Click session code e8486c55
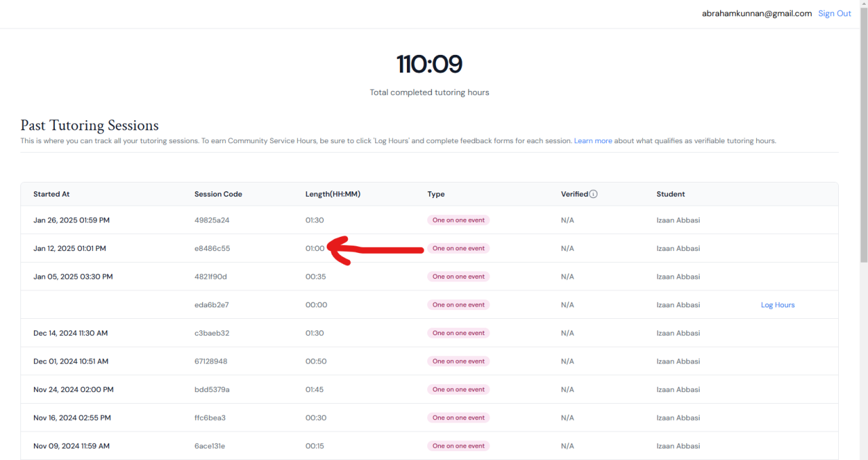This screenshot has height=460, width=868. 212,249
